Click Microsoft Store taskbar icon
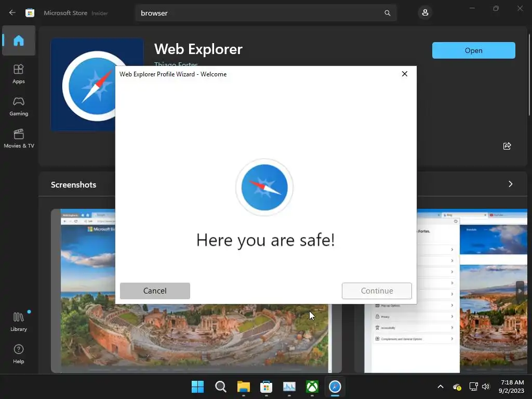Image resolution: width=532 pixels, height=399 pixels. click(267, 387)
